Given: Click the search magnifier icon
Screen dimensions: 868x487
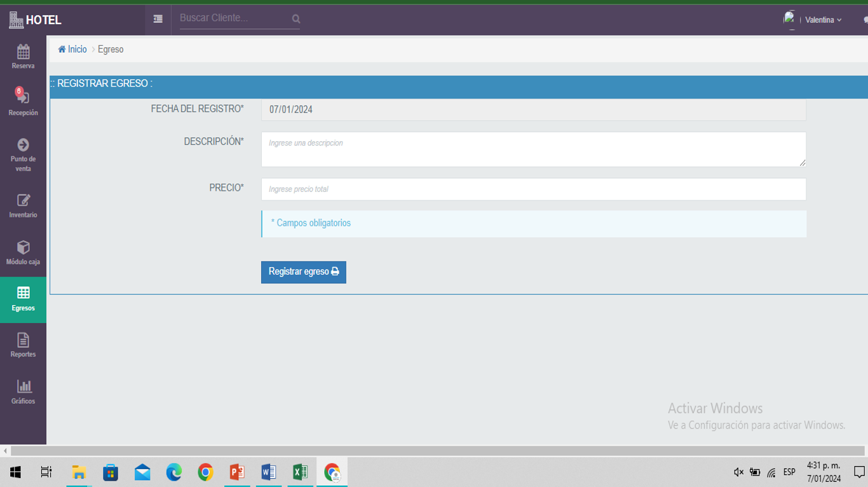Looking at the screenshot, I should 296,19.
